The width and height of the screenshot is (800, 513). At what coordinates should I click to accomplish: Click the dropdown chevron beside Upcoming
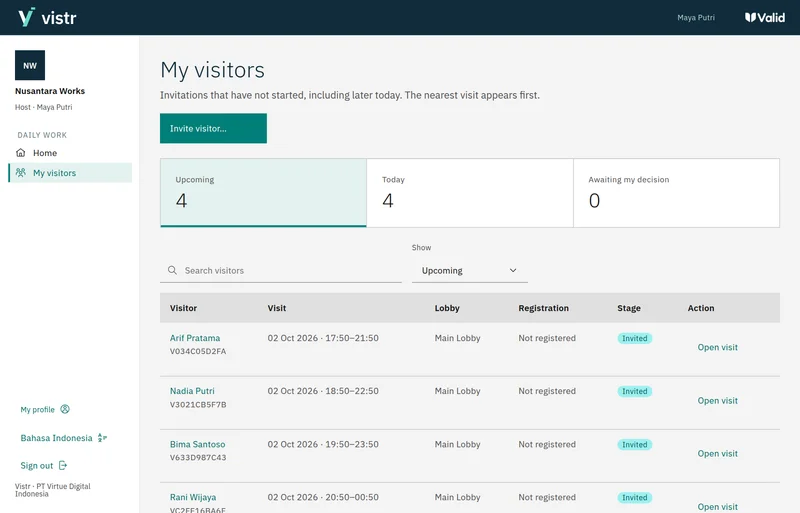513,270
